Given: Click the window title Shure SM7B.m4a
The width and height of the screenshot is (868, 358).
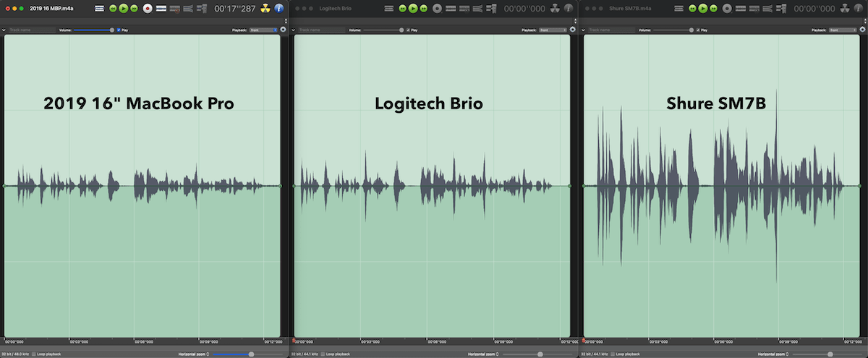Looking at the screenshot, I should pyautogui.click(x=630, y=9).
